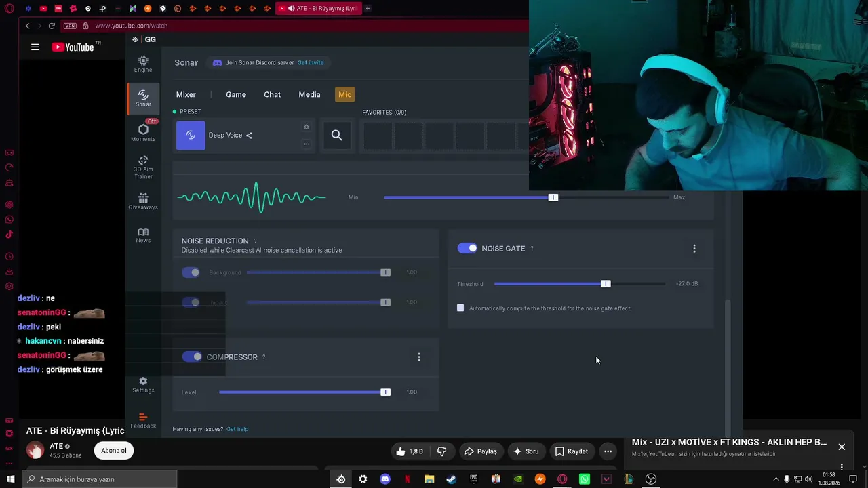Open the VPN badge in the address bar
Viewport: 868px width, 488px height.
[70, 26]
